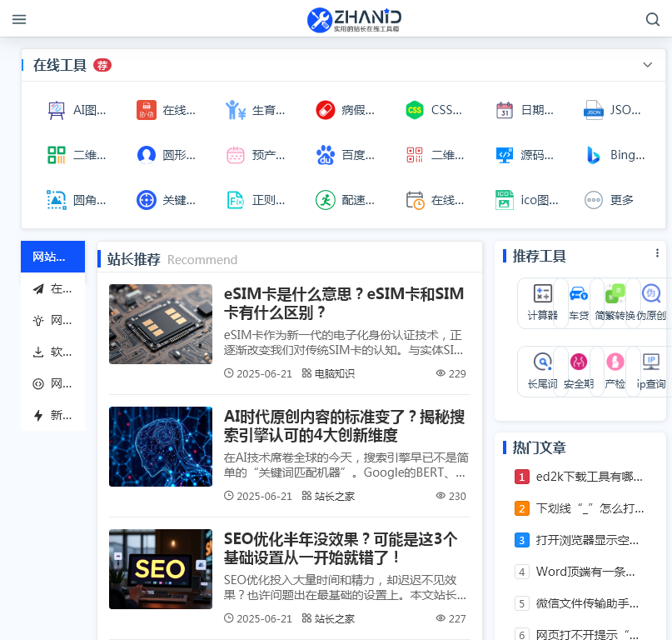Open the eSIM卡是什么意思 article title
This screenshot has height=640, width=672.
pyautogui.click(x=343, y=303)
